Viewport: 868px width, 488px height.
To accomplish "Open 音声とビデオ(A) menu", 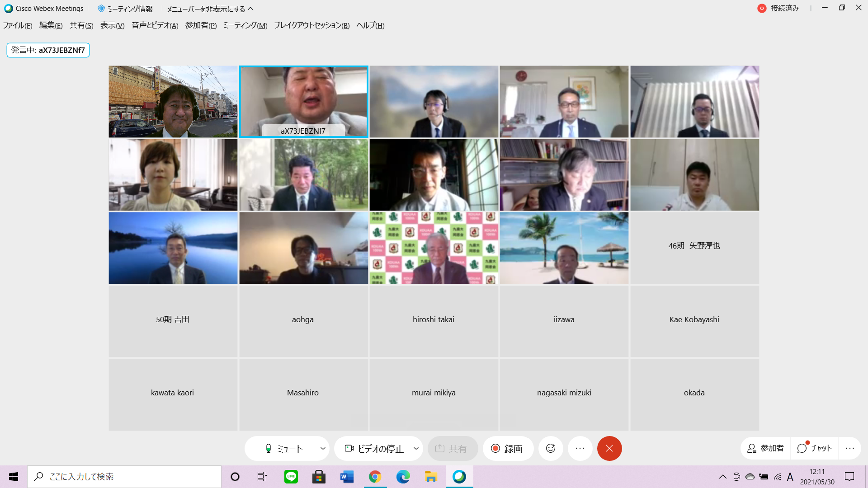I will click(x=155, y=25).
